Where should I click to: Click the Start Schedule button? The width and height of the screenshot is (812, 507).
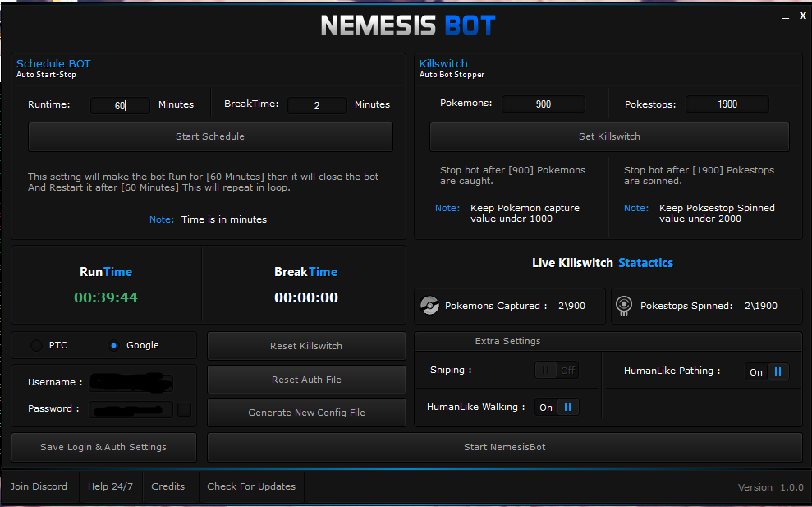point(210,137)
